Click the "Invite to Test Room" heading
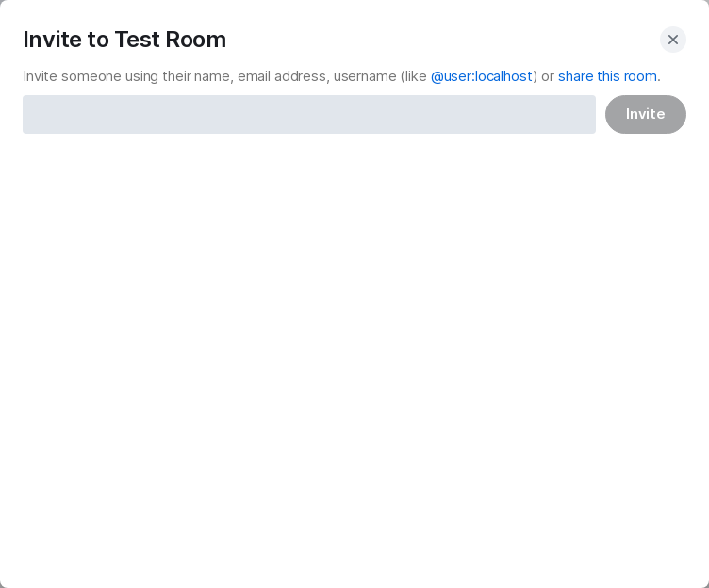709x588 pixels. pyautogui.click(x=124, y=40)
